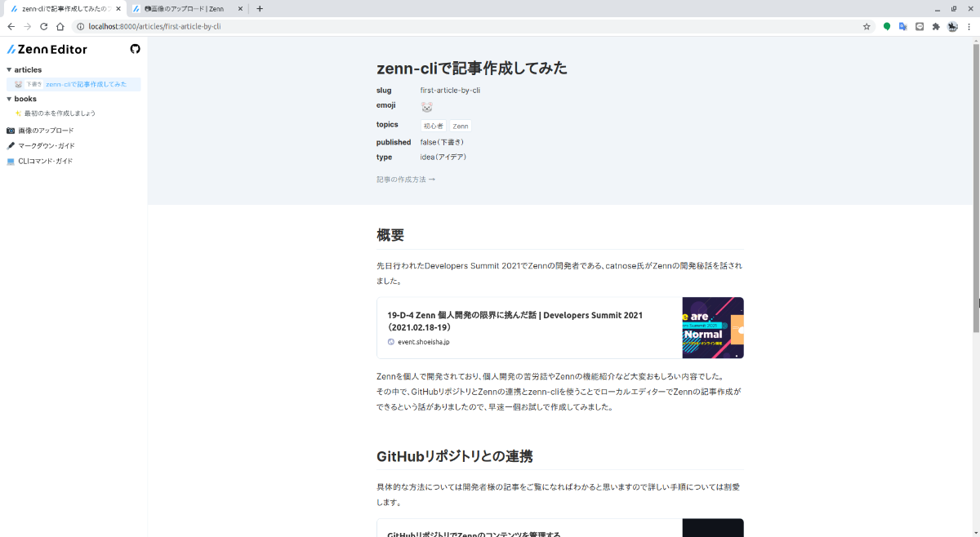
Task: Open the Developers Summit 2021 link card
Action: tap(560, 328)
